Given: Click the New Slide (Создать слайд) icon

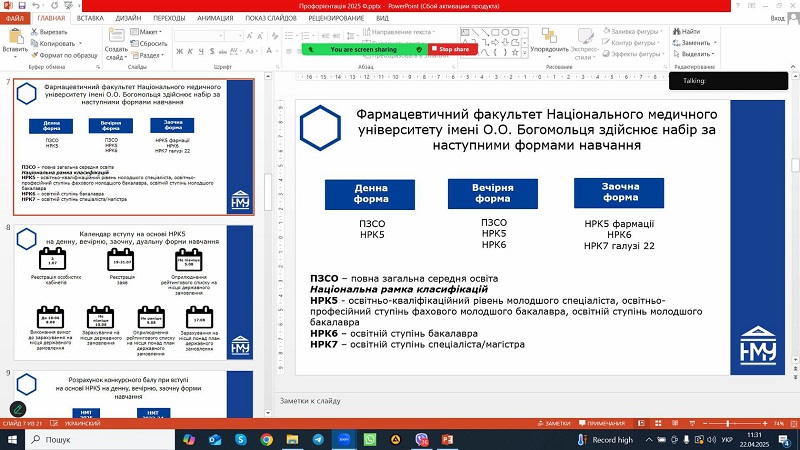Looking at the screenshot, I should [x=116, y=37].
